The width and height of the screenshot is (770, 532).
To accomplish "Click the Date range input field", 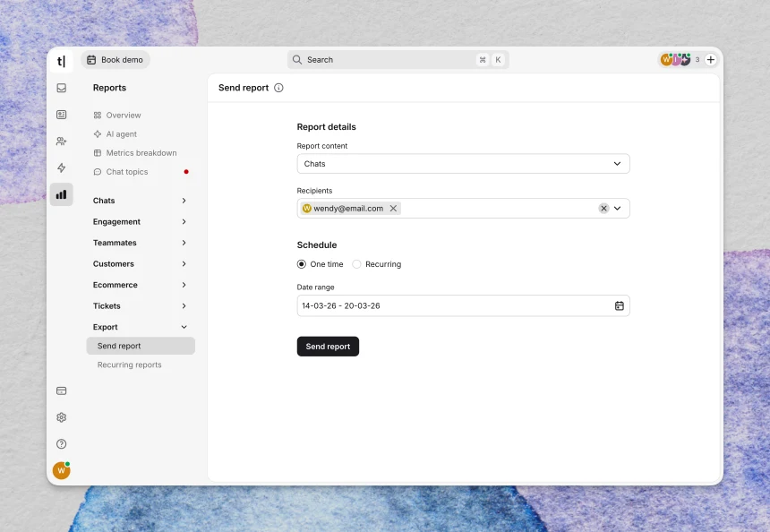I will point(463,306).
